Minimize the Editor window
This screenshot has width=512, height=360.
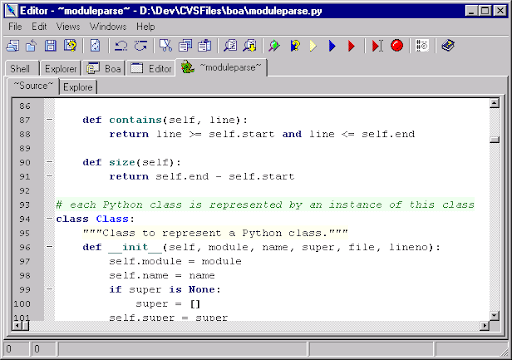coord(472,11)
